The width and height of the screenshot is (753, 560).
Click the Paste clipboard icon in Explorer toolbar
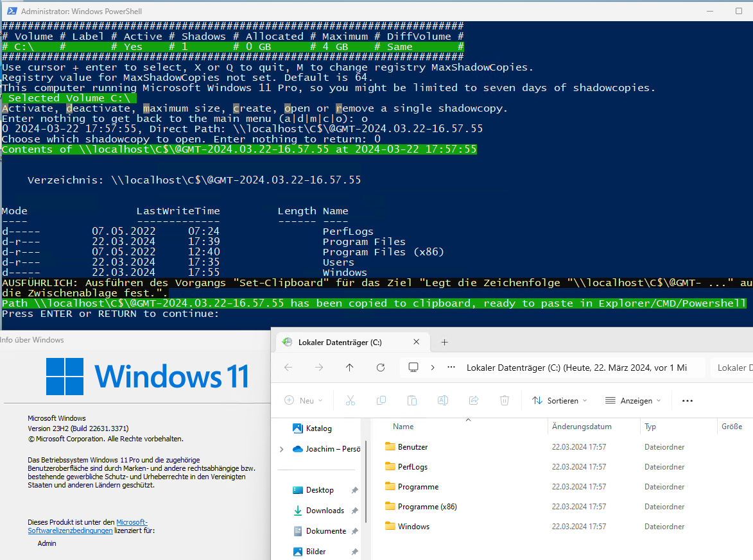tap(412, 401)
